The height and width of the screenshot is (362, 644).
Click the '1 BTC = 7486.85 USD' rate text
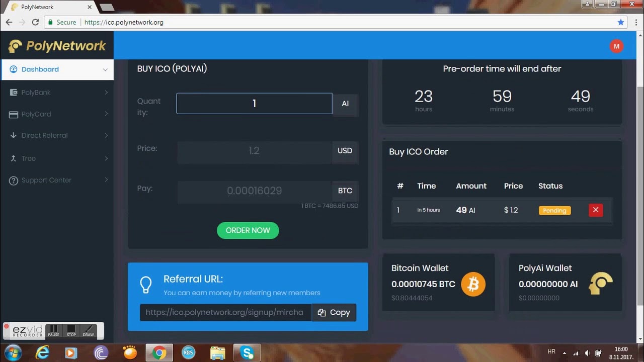[330, 206]
